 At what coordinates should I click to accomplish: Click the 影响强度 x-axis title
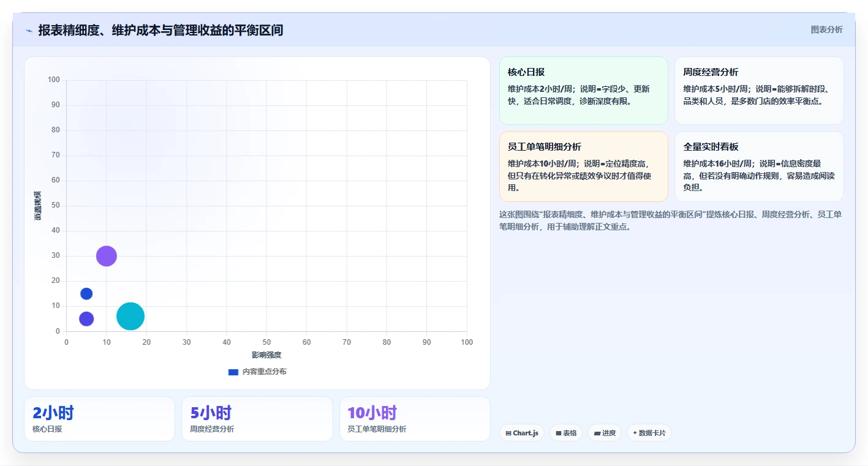pyautogui.click(x=266, y=355)
